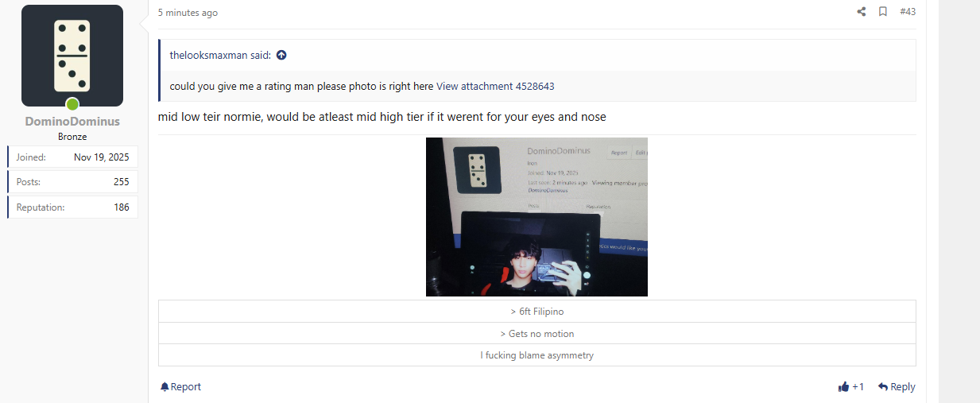Click the "mid low teir normie" post text
The image size is (980, 403).
tap(210, 118)
